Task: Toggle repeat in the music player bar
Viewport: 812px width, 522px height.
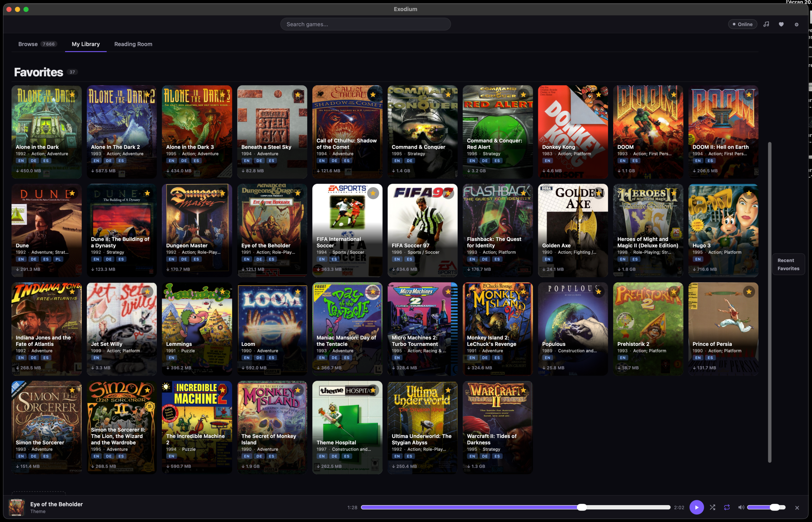Action: click(x=727, y=507)
